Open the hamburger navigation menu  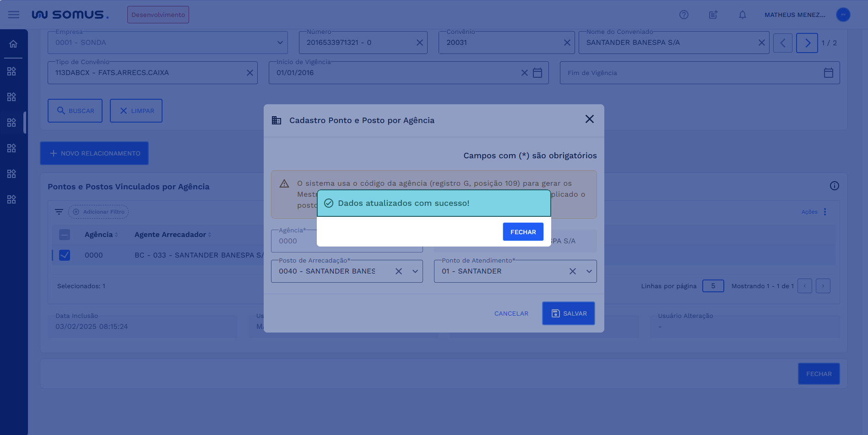[14, 15]
